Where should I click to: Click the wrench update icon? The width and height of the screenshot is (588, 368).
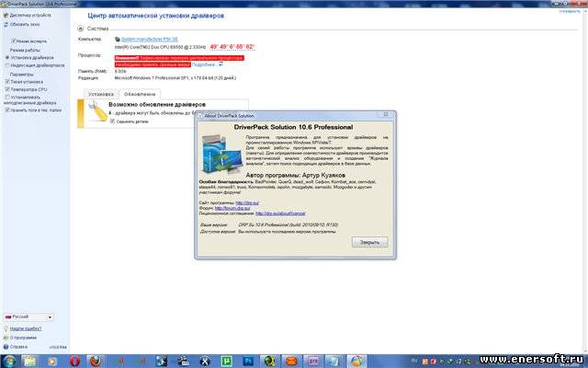[97, 111]
